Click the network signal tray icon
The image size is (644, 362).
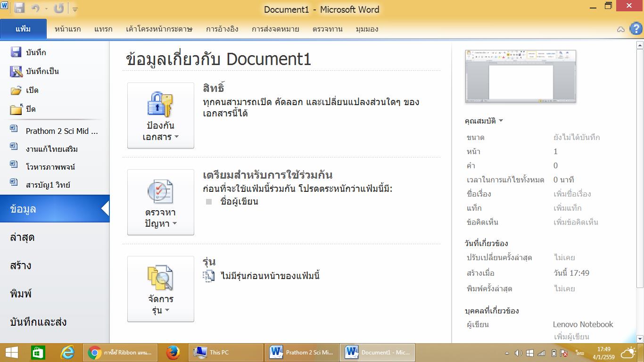click(x=542, y=353)
